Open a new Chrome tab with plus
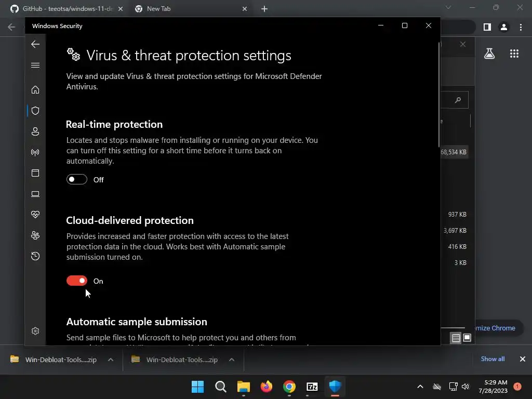 pos(264,9)
